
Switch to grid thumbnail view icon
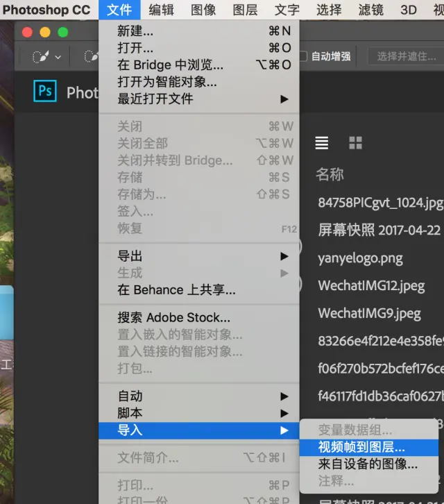355,143
